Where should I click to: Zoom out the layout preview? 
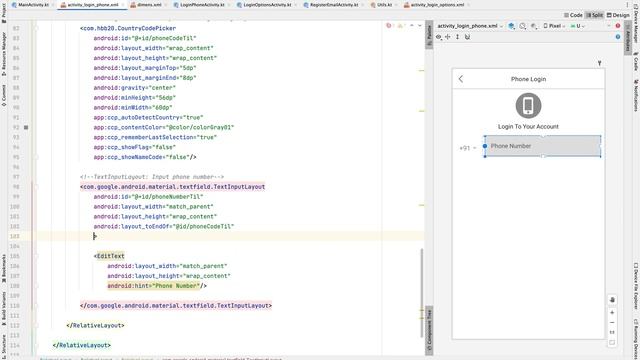point(612,322)
